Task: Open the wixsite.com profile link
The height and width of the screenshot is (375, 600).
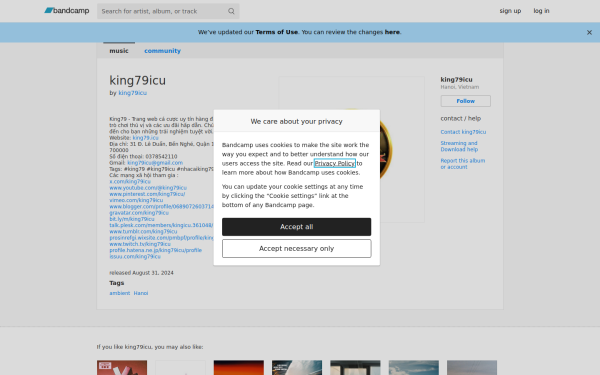Action: pos(161,238)
